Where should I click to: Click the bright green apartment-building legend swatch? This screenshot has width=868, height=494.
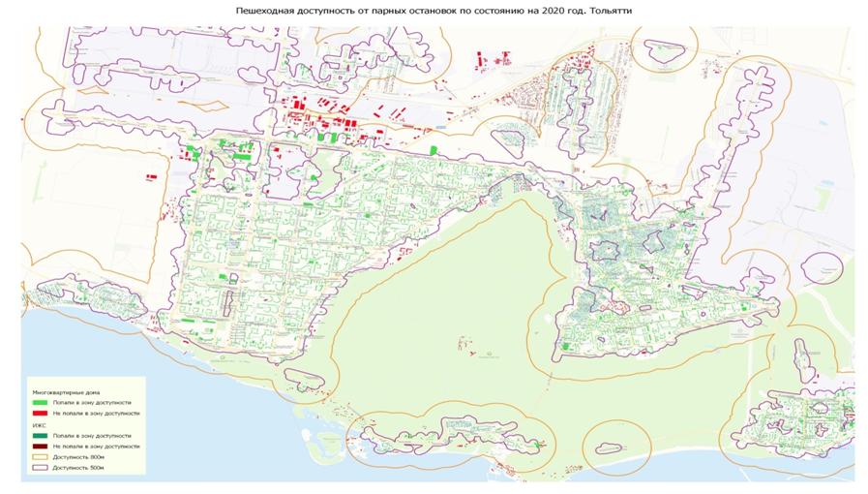pos(40,403)
